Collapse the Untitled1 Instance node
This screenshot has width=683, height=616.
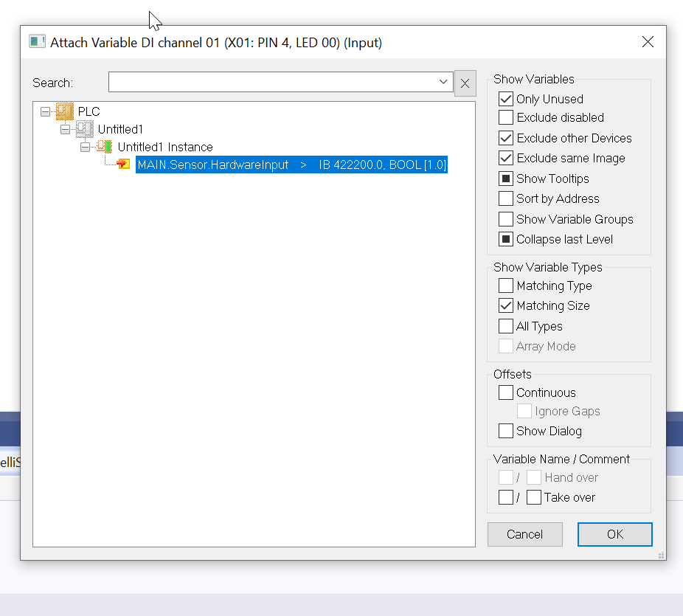[85, 148]
